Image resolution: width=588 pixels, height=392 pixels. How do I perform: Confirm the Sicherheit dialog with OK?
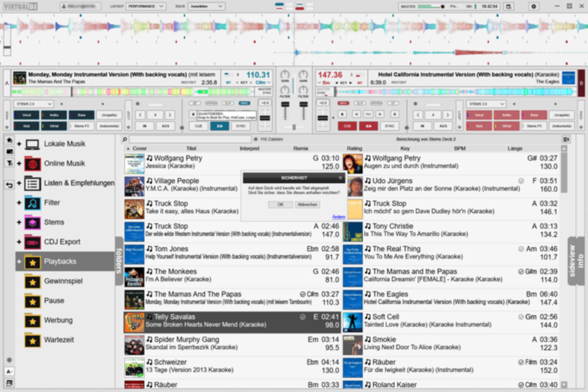(x=281, y=205)
